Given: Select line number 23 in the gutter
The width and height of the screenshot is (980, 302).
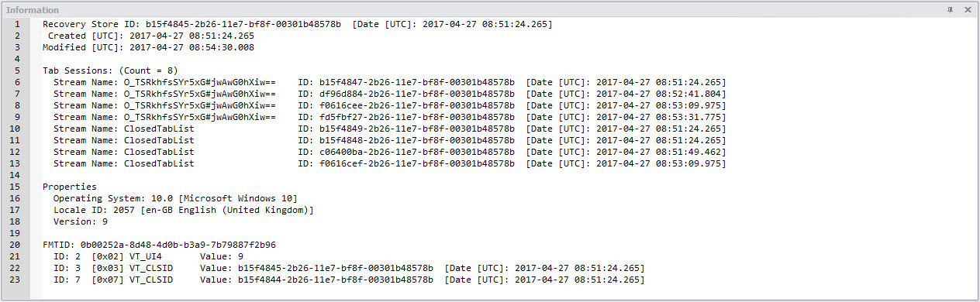Looking at the screenshot, I should (16, 280).
